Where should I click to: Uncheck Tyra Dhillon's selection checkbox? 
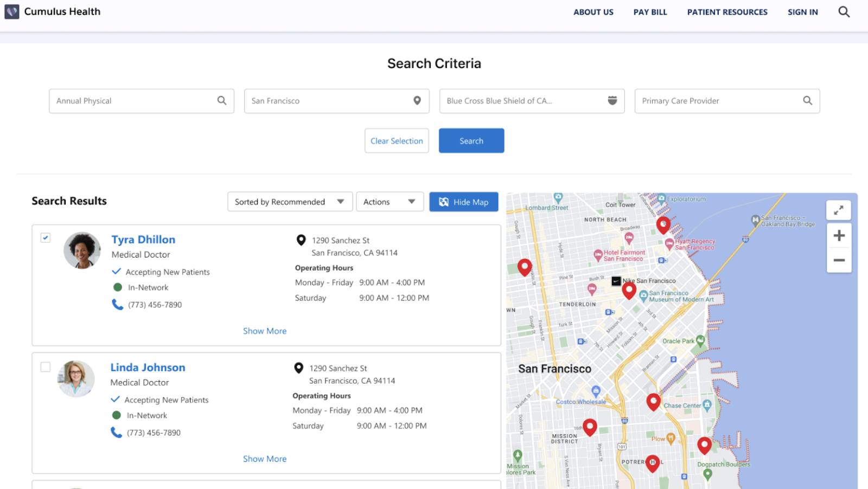(45, 237)
